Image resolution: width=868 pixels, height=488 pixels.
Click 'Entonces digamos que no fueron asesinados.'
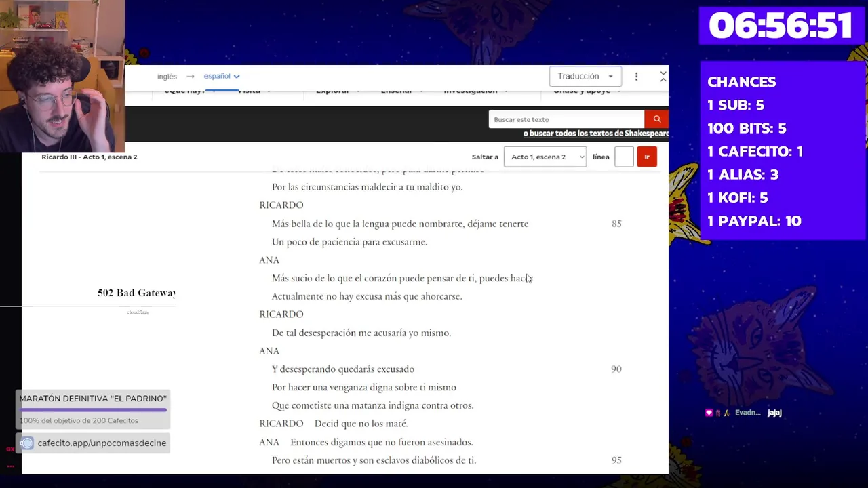point(382,442)
